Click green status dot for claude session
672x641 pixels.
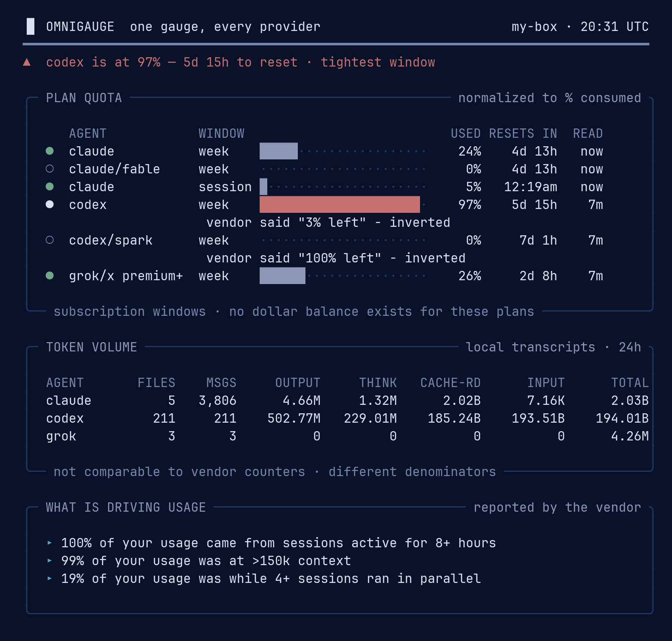(50, 187)
